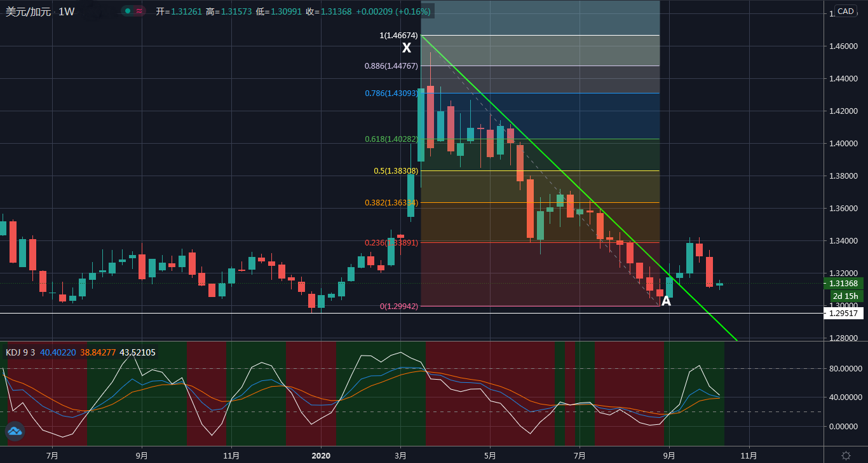Open chart settings gear icon
868x463 pixels.
point(846,455)
